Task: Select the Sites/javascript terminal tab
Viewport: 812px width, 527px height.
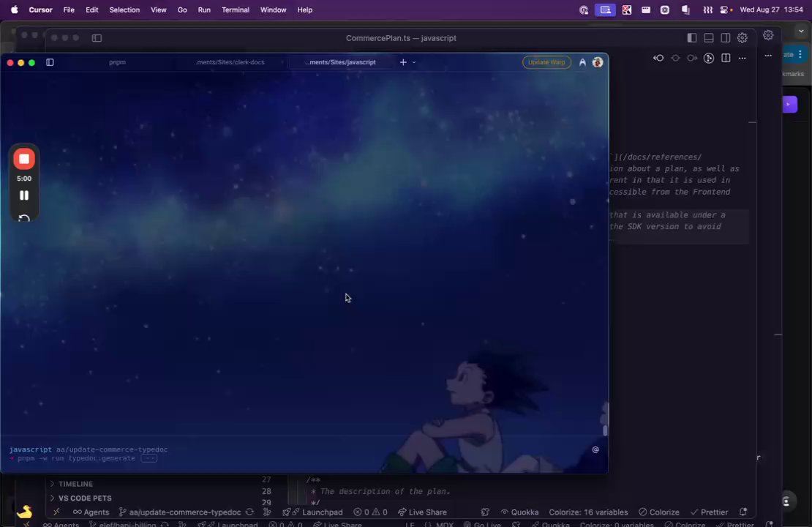Action: coord(341,62)
